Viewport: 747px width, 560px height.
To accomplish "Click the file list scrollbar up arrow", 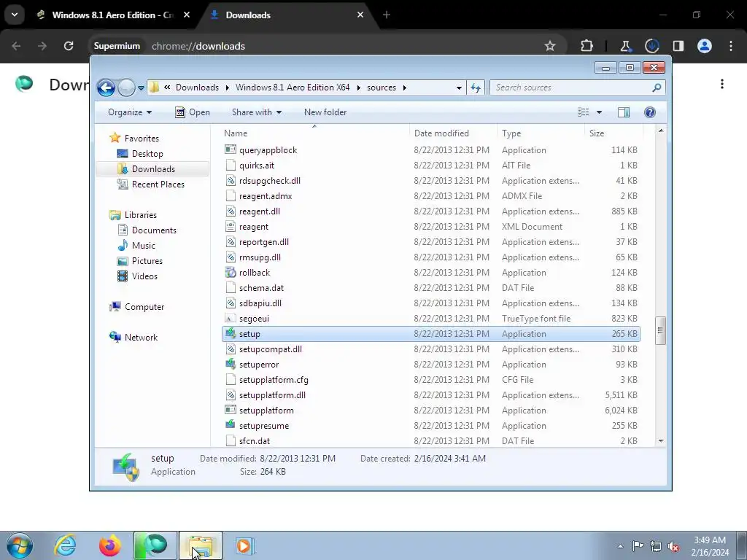I will [661, 131].
